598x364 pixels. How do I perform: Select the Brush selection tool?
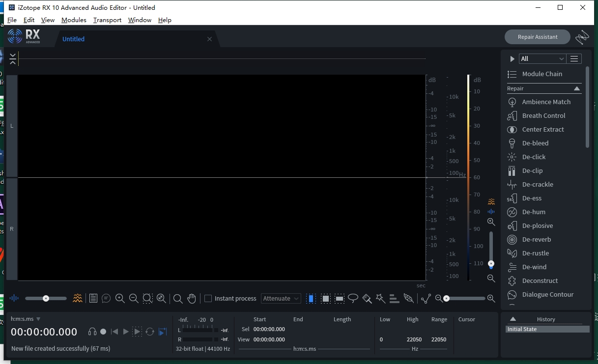click(x=367, y=298)
